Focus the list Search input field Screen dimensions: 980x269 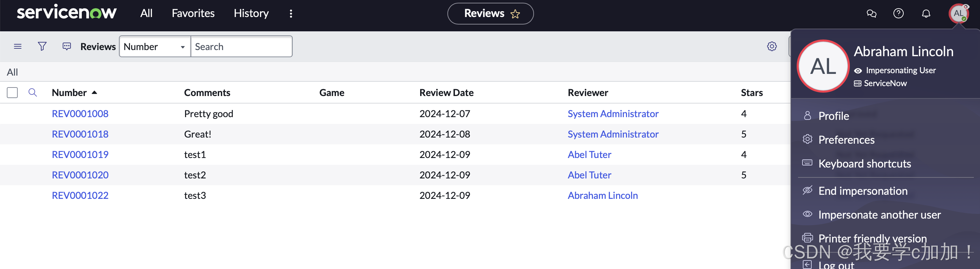tap(242, 46)
